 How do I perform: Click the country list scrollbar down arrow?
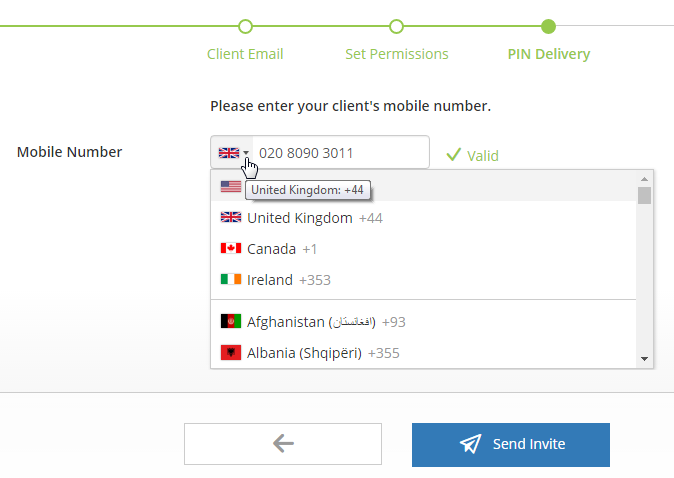point(644,359)
